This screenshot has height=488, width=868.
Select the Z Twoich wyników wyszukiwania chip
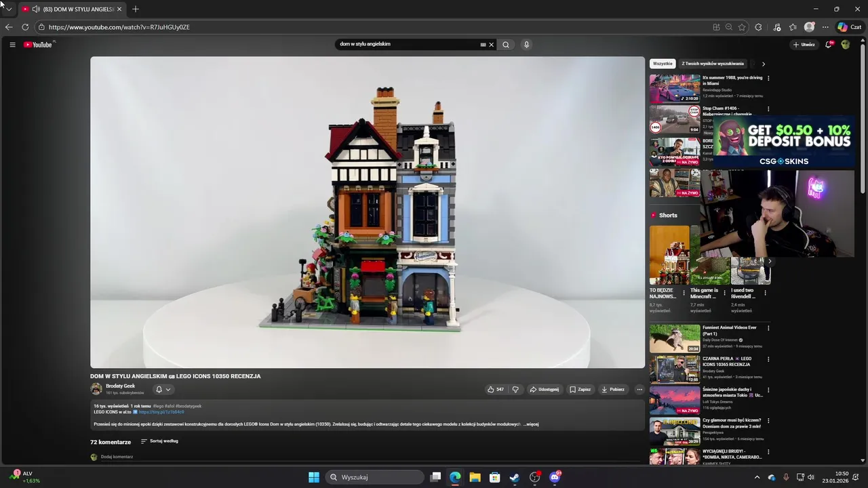(713, 64)
